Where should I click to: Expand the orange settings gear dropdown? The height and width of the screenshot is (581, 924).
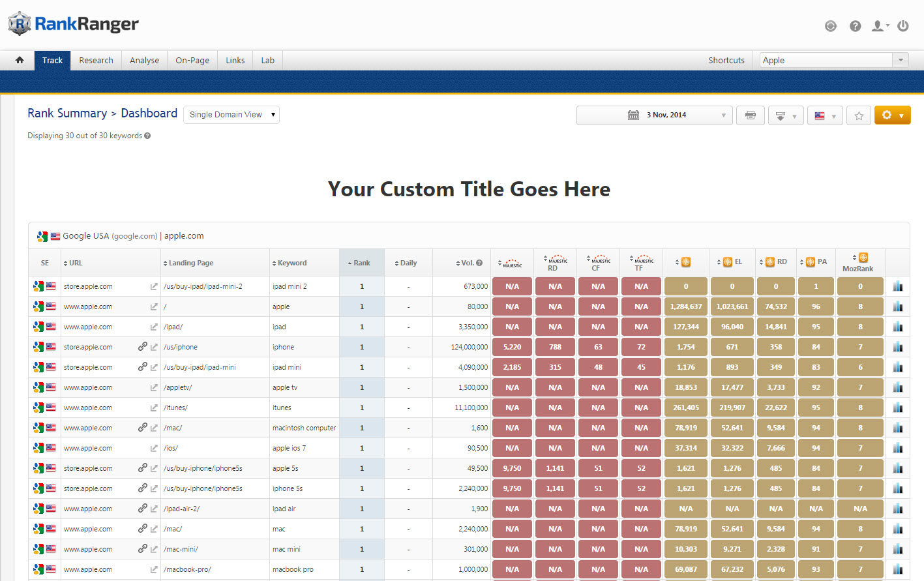click(892, 115)
